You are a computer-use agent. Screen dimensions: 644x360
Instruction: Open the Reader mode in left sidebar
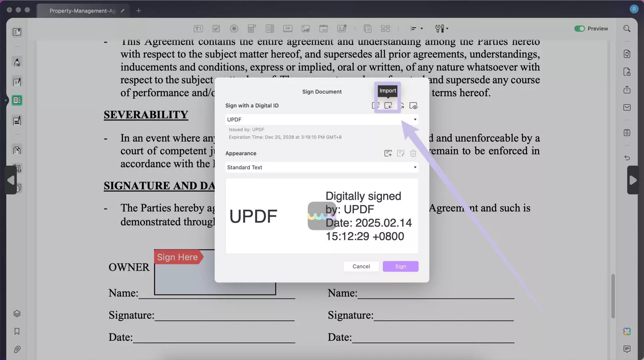tap(17, 32)
